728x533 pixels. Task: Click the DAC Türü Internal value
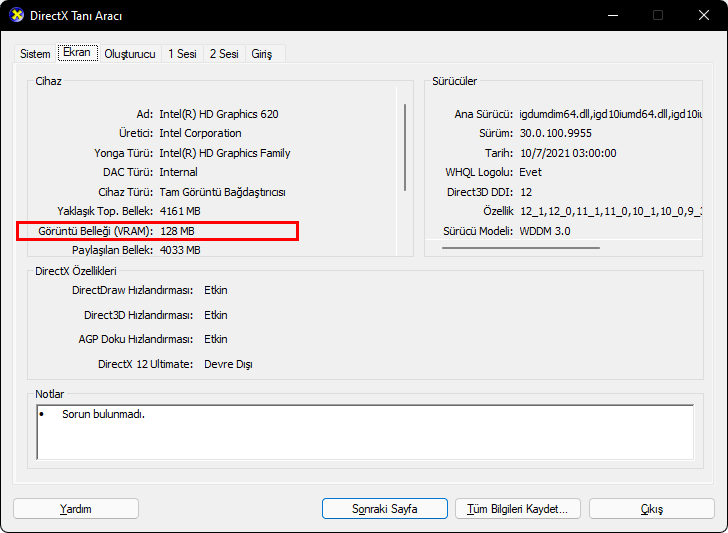[178, 172]
